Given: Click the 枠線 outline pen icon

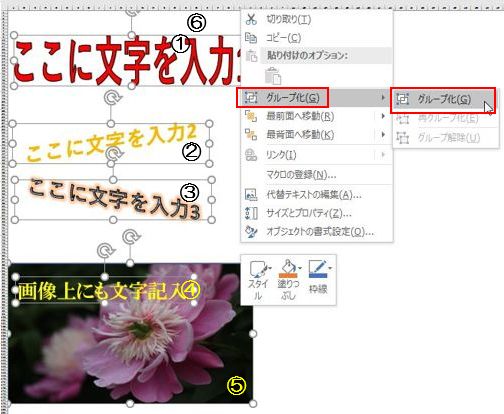Looking at the screenshot, I should pyautogui.click(x=317, y=269).
